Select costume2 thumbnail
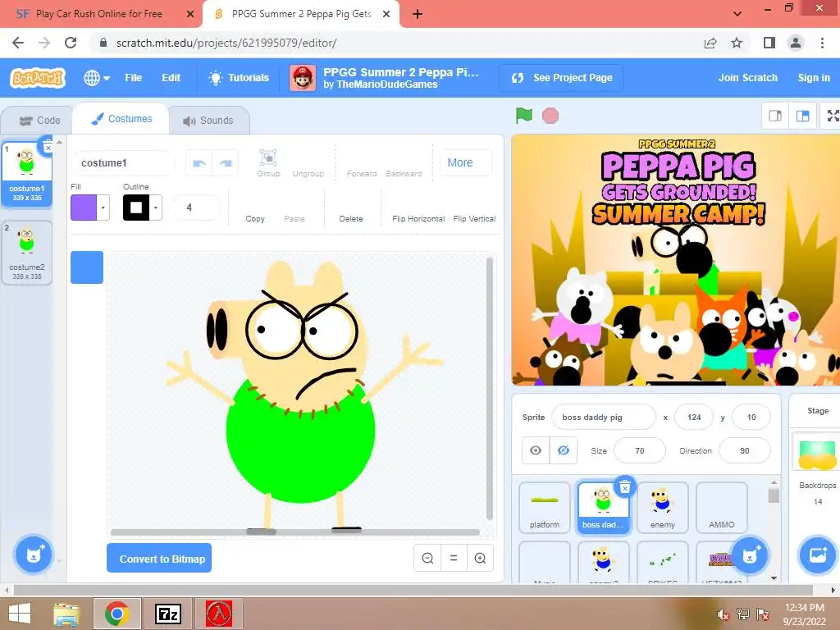 point(27,253)
